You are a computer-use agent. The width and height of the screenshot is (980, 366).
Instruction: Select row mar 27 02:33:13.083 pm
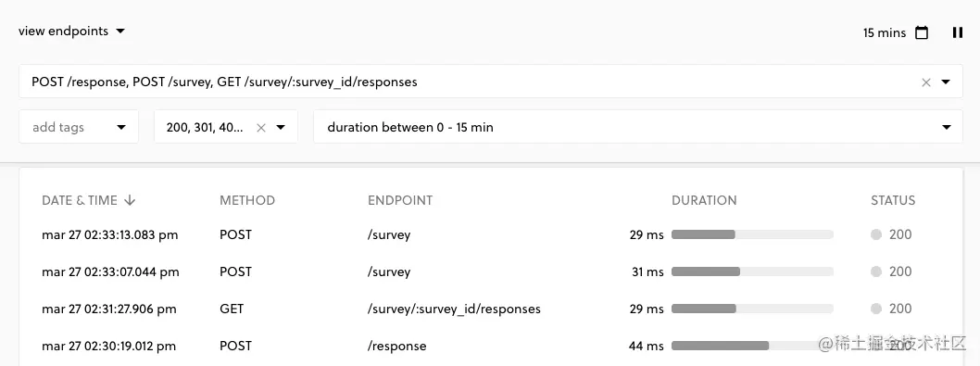[491, 234]
